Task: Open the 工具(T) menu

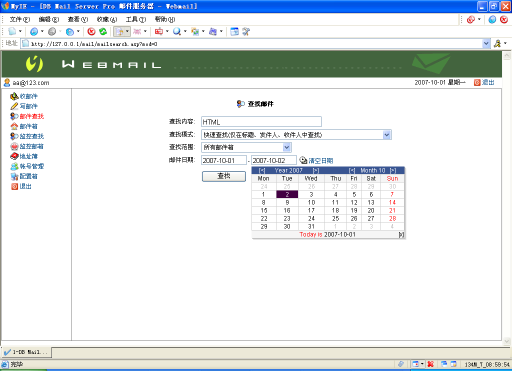Action: [x=136, y=19]
